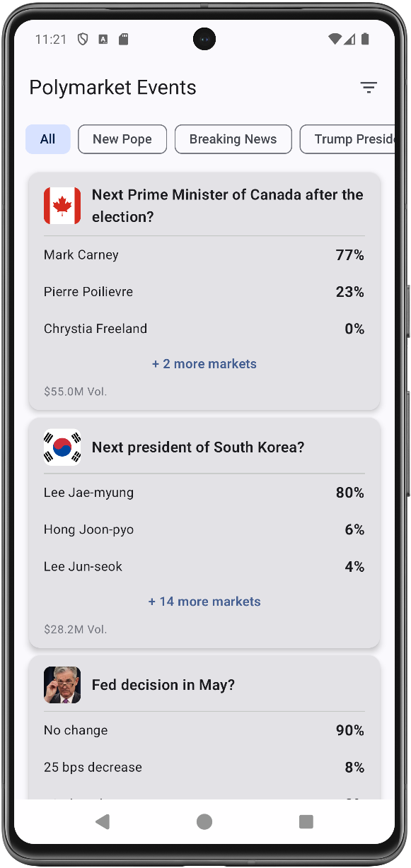
Task: Select Lee Jae-myung market row
Action: tap(204, 492)
